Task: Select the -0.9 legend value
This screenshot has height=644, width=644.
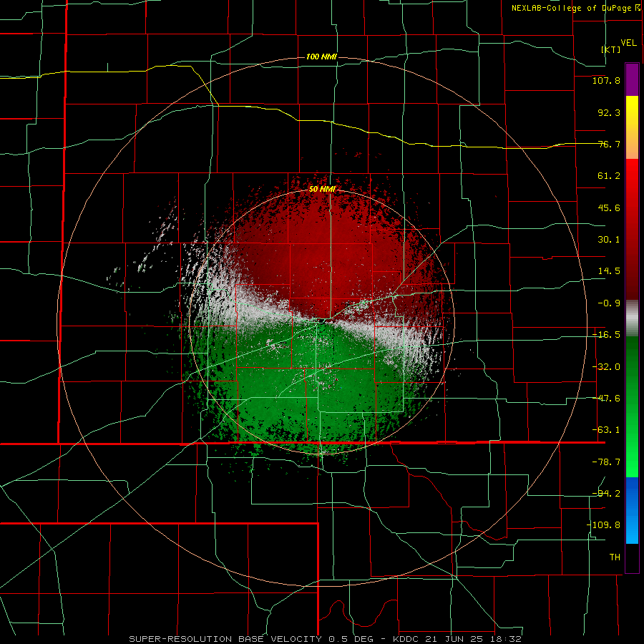Action: coord(609,303)
